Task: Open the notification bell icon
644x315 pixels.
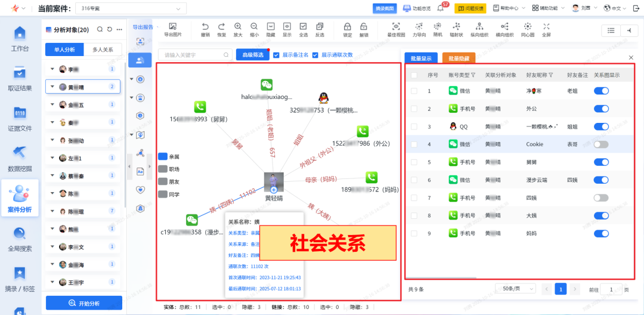Action: click(x=441, y=8)
